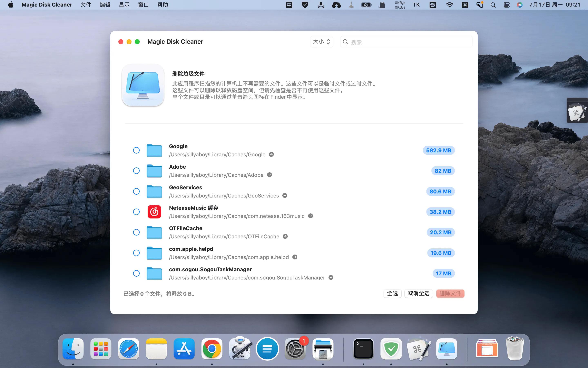
Task: Open Finder from the Dock
Action: point(73,349)
